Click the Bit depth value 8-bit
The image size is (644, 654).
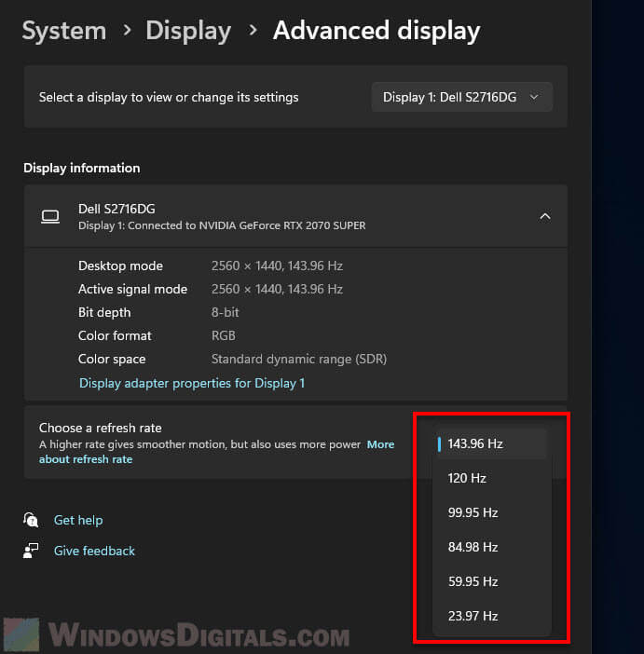pyautogui.click(x=225, y=312)
